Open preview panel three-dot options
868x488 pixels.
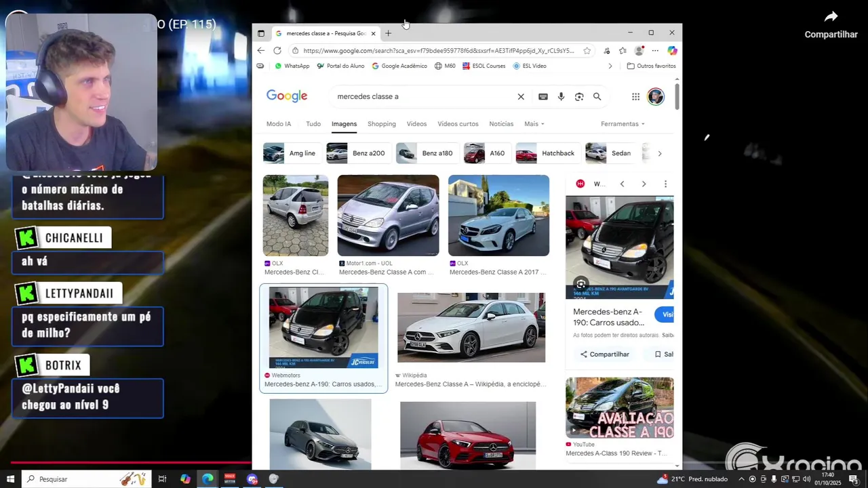point(665,184)
